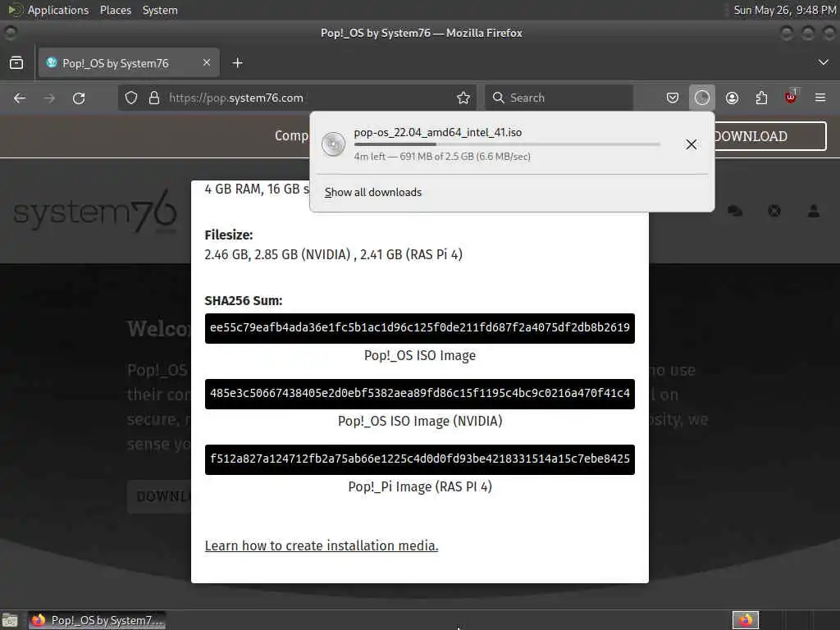Open Learn how to create installation media link

[322, 546]
